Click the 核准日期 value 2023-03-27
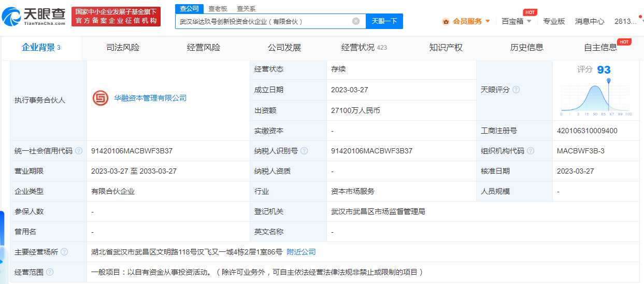The width and height of the screenshot is (644, 284). pyautogui.click(x=576, y=171)
